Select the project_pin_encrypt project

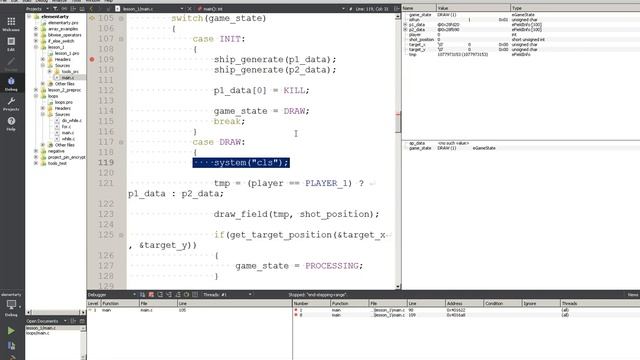click(67, 157)
